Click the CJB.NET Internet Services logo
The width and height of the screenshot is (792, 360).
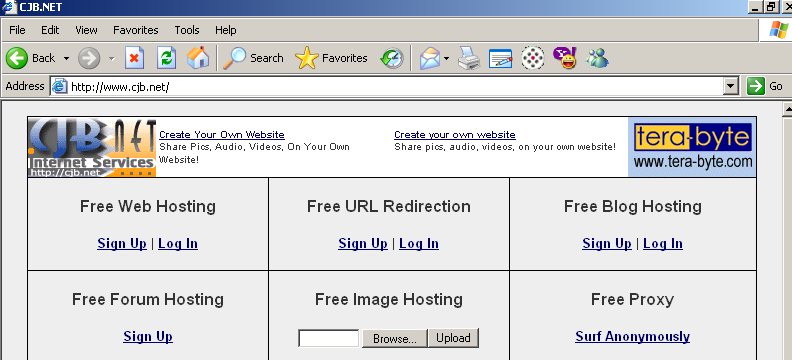click(x=92, y=147)
